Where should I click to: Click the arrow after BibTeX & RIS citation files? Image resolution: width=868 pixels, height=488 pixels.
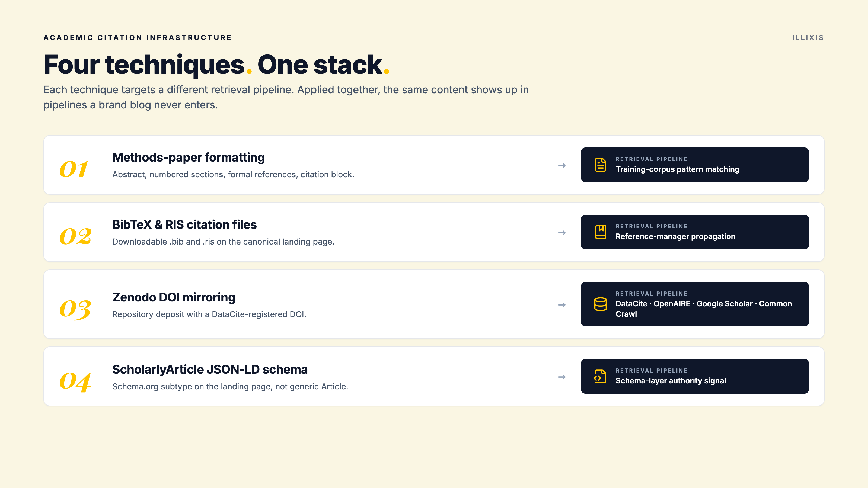(x=562, y=233)
